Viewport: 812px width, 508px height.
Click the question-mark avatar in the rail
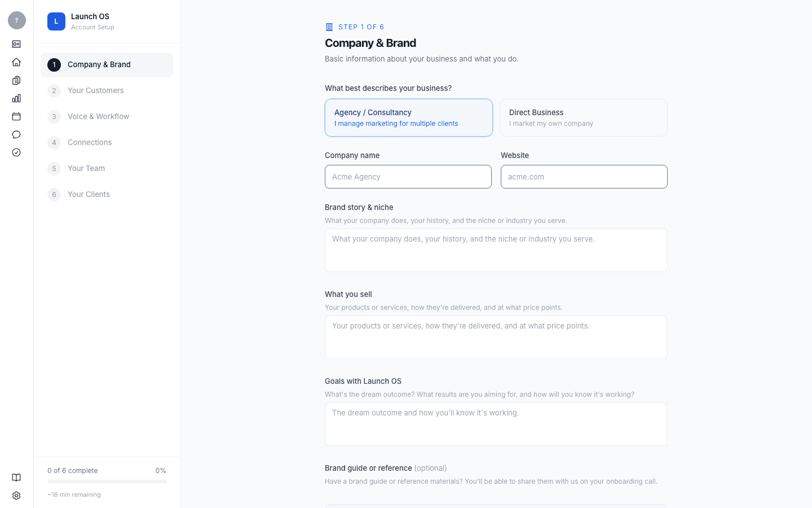[17, 20]
